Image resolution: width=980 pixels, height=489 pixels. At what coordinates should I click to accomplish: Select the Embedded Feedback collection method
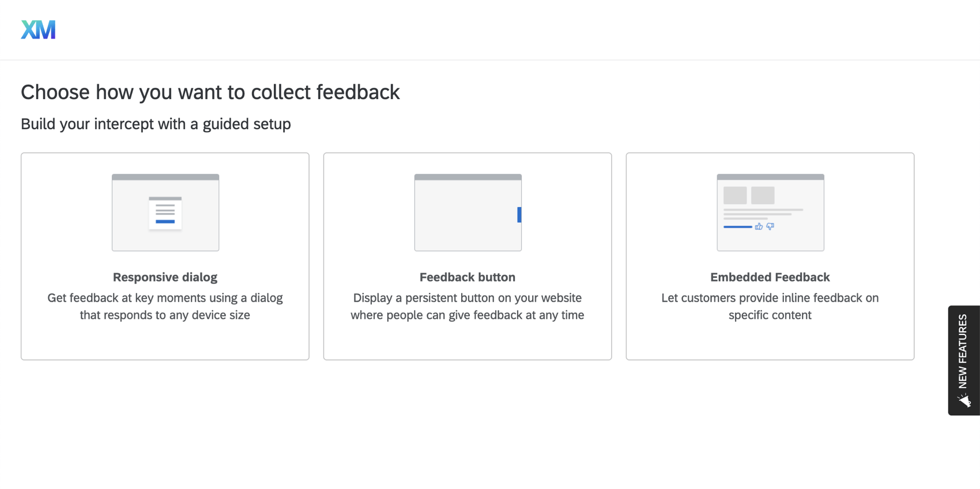tap(770, 256)
